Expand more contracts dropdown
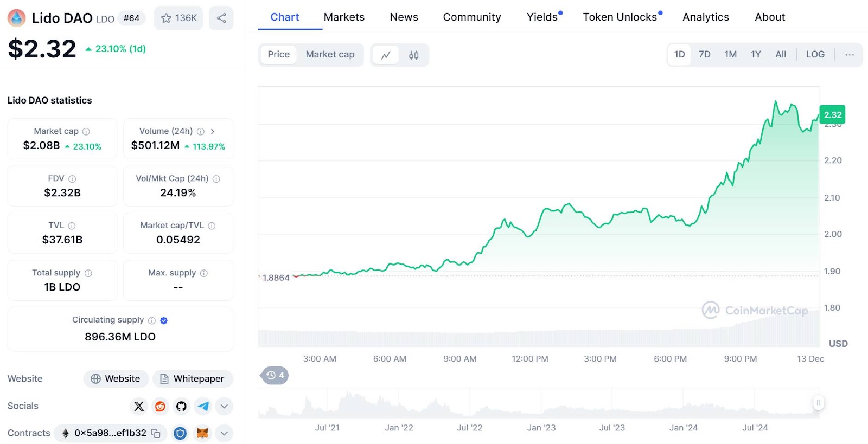Viewport: 868px width, 444px height. (224, 433)
